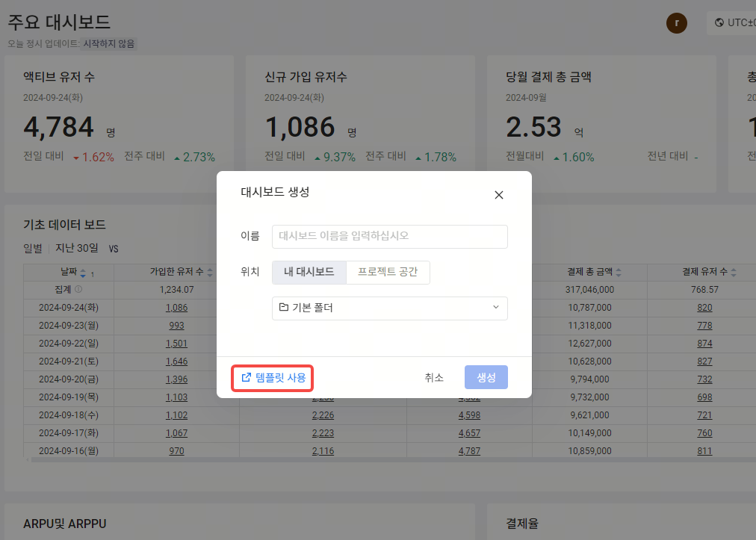Click the UTC timezone globe icon
This screenshot has height=540, width=756.
(x=719, y=22)
